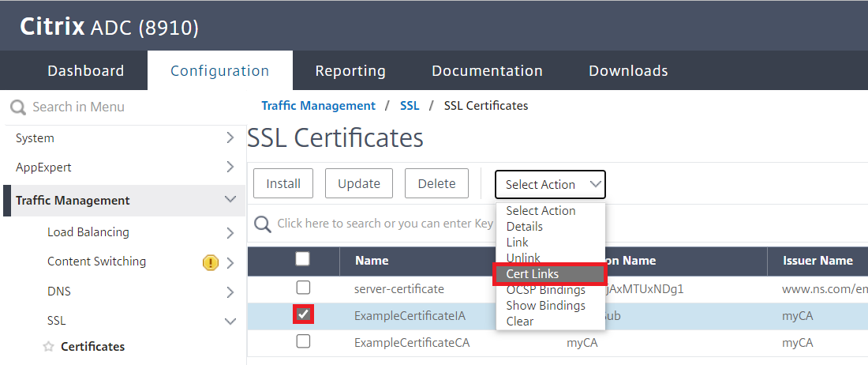The height and width of the screenshot is (365, 868).
Task: Click the certificate search input field
Action: click(385, 224)
